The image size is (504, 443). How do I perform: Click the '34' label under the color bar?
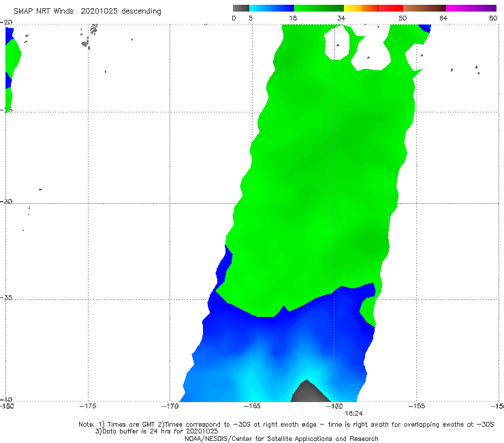[341, 18]
